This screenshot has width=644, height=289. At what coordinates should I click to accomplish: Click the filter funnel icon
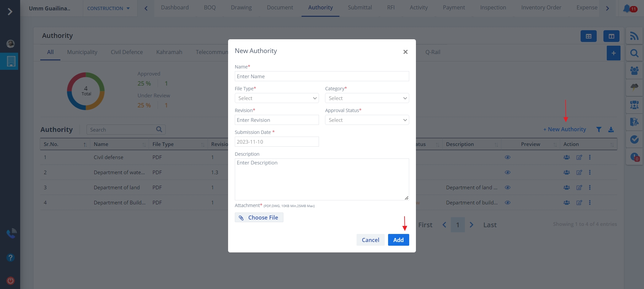599,130
